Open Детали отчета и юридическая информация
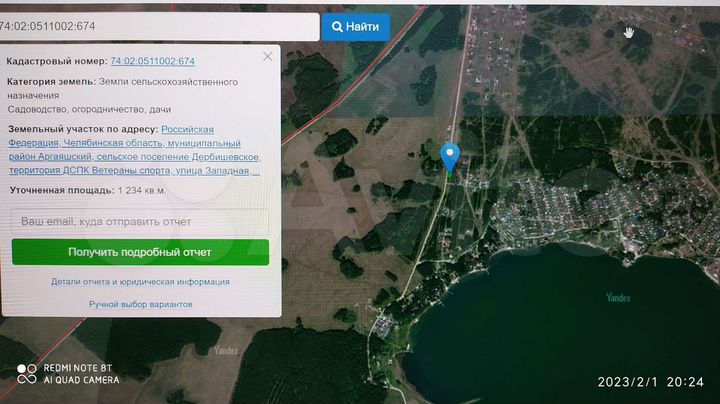Screen dimensions: 720x404 click(x=141, y=282)
